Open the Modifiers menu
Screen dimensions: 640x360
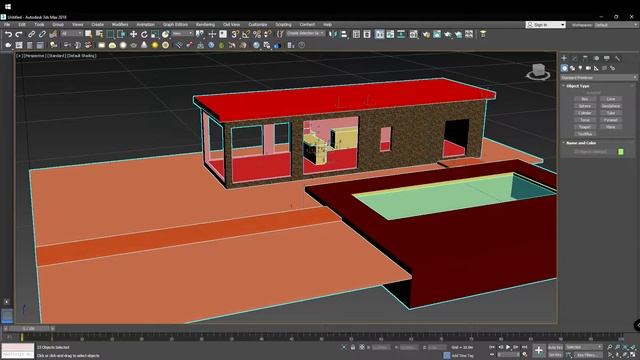[120, 25]
